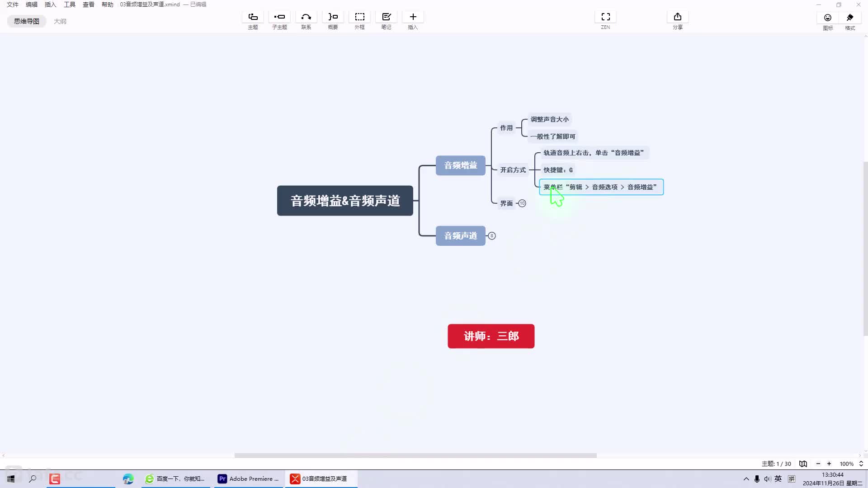Open the 编辑 menu
This screenshot has width=868, height=488.
(32, 5)
